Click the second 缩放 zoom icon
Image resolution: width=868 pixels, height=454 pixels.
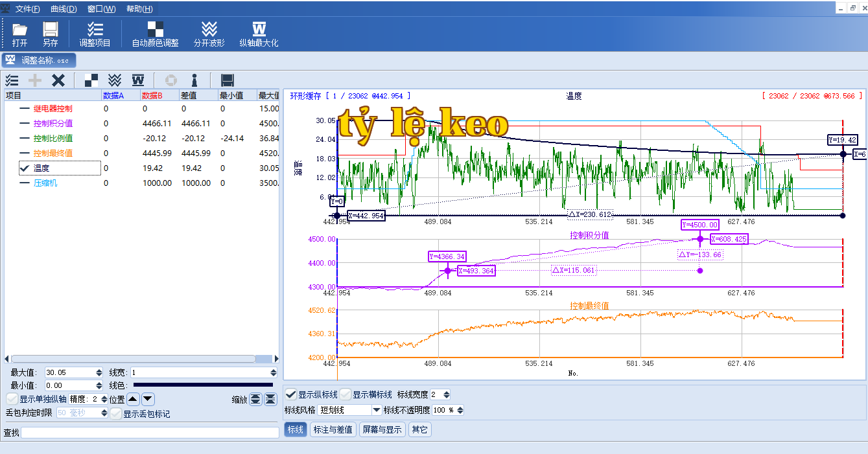(270, 399)
